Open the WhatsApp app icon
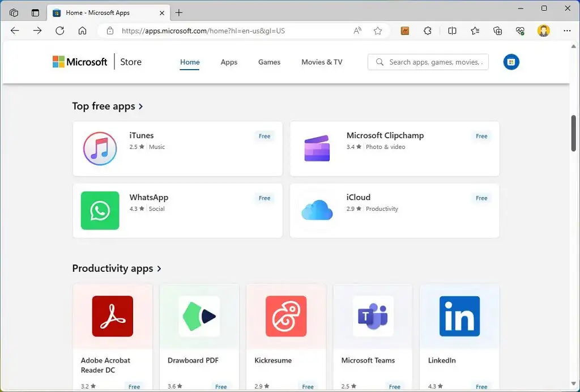The image size is (580, 392). tap(100, 210)
